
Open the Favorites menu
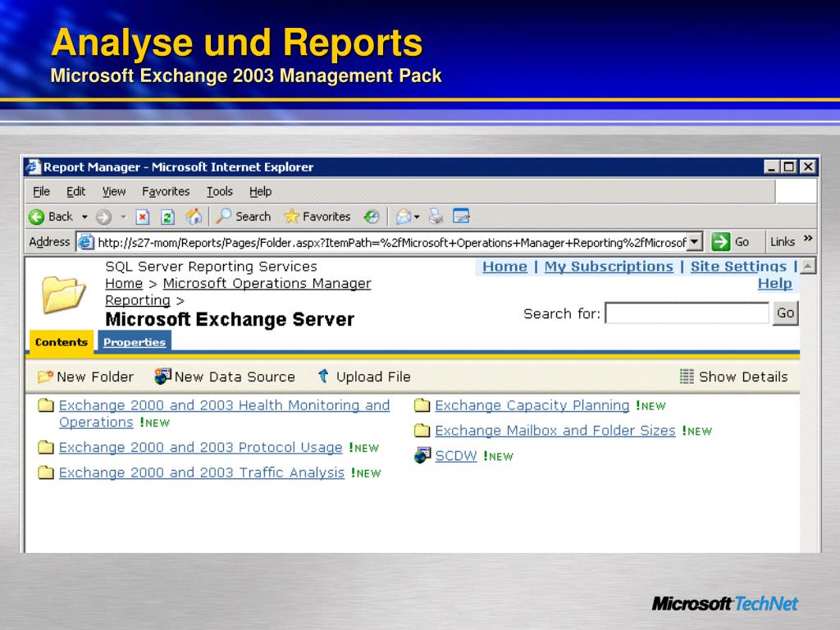[166, 191]
